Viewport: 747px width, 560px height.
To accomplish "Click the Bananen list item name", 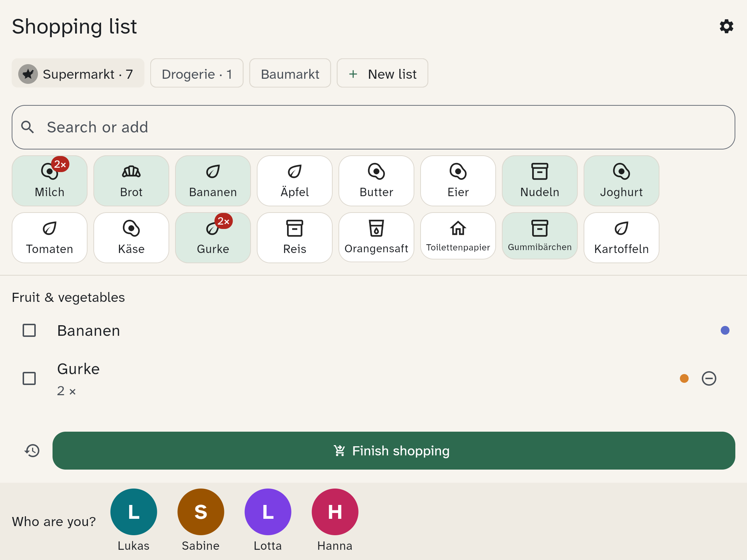I will pyautogui.click(x=89, y=331).
